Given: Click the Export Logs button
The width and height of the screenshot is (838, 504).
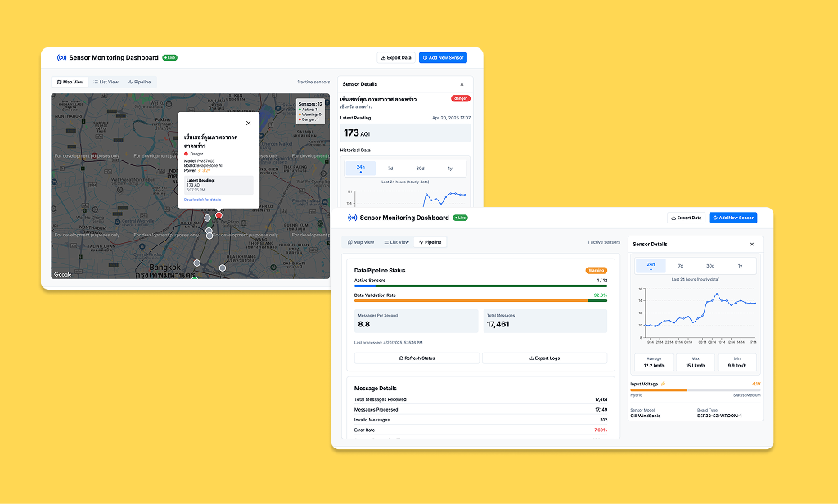Looking at the screenshot, I should [544, 358].
